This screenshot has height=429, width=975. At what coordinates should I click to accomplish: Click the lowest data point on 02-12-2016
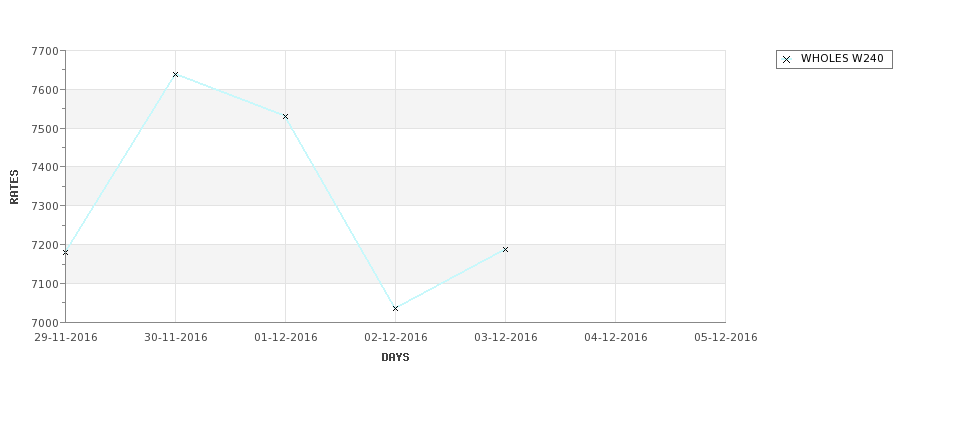(395, 308)
